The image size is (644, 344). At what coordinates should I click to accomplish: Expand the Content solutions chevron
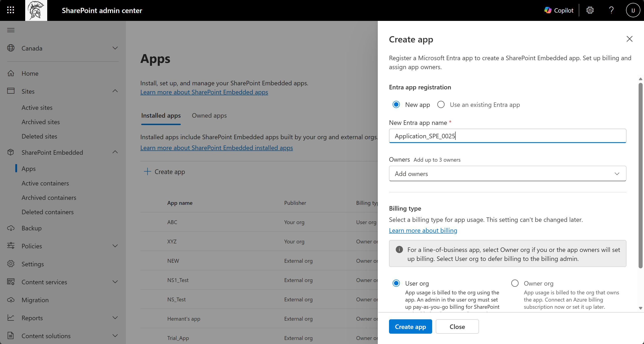(x=115, y=335)
